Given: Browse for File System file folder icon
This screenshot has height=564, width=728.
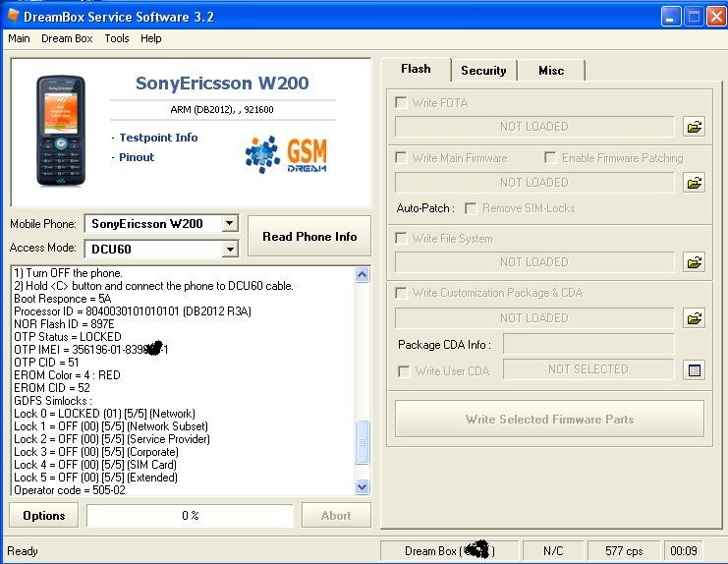Looking at the screenshot, I should (x=695, y=262).
